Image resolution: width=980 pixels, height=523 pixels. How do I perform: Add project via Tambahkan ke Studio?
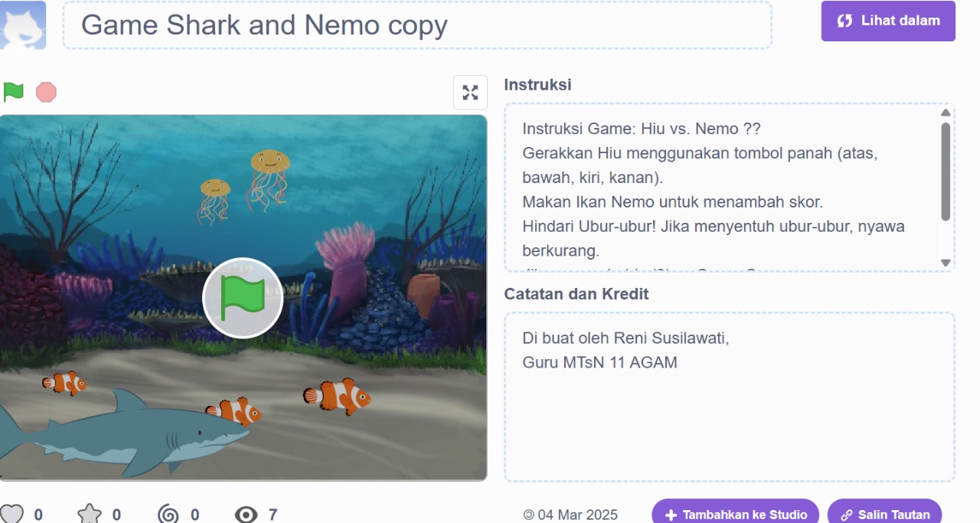click(x=735, y=515)
